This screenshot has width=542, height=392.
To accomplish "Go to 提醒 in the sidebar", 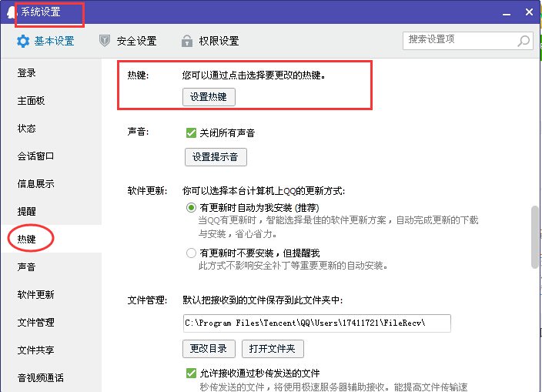I will pyautogui.click(x=27, y=211).
